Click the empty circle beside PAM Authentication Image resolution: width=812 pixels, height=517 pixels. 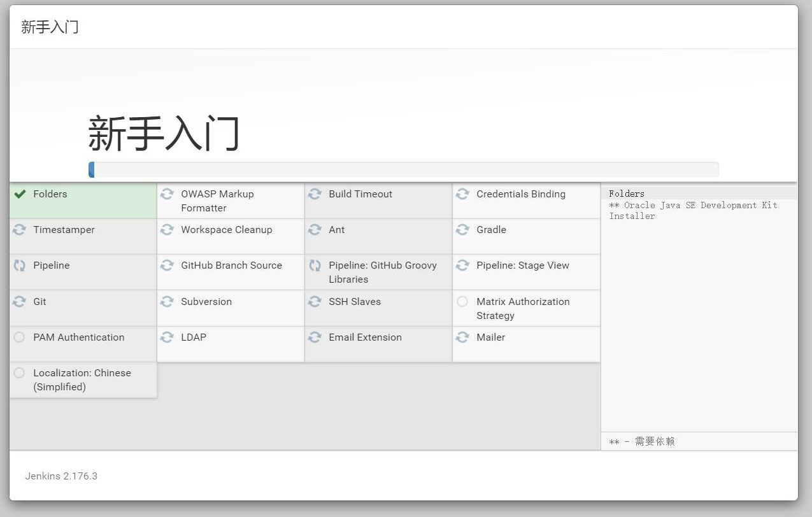(20, 337)
